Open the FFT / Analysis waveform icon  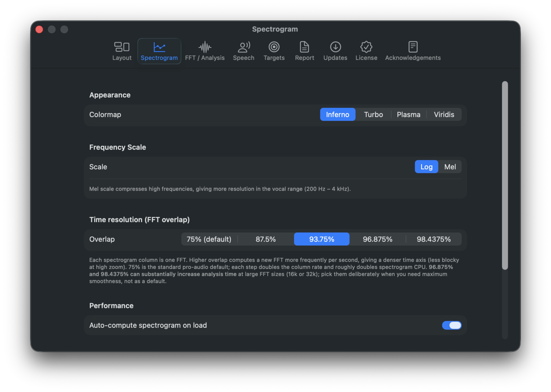pyautogui.click(x=205, y=51)
